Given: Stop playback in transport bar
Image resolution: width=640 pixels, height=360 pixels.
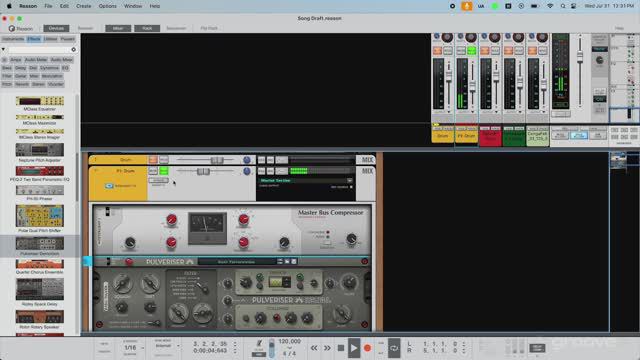Looking at the screenshot, I should coord(341,348).
